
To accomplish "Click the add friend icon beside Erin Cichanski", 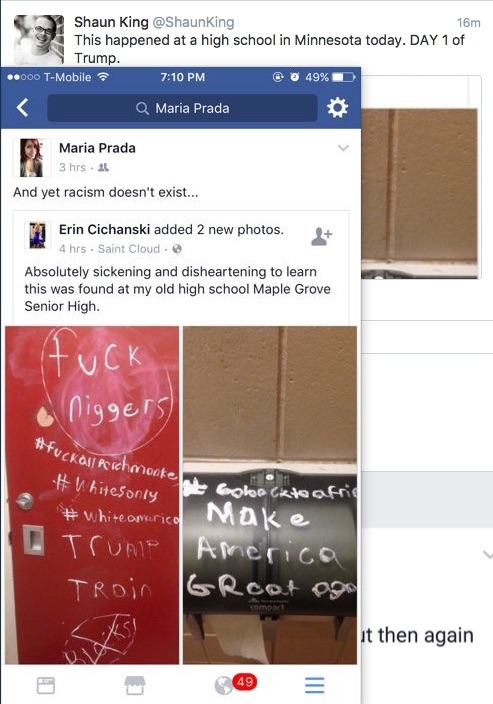I will pos(321,237).
